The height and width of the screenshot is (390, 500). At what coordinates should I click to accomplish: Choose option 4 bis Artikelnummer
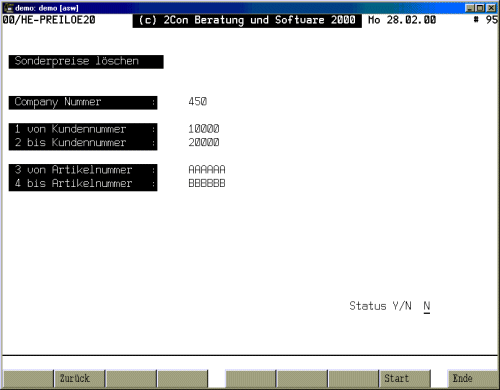pyautogui.click(x=83, y=184)
